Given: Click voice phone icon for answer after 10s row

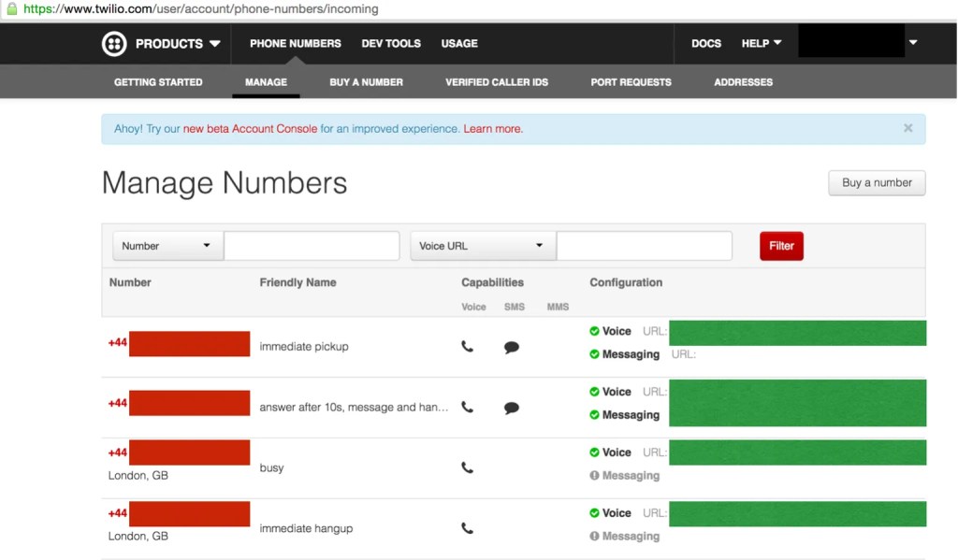Looking at the screenshot, I should coord(467,408).
